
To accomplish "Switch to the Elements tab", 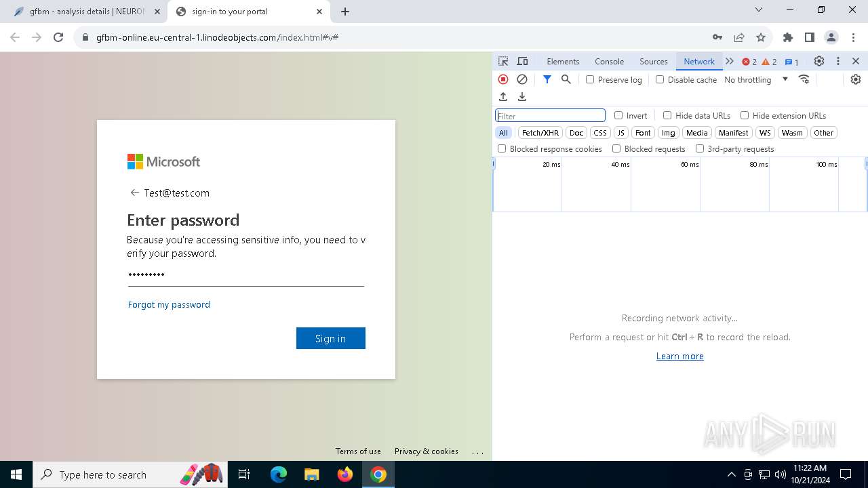I will click(563, 61).
